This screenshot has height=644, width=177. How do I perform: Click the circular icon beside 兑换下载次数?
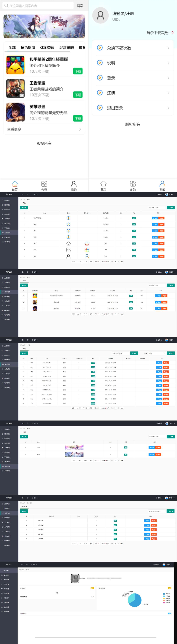click(x=100, y=48)
